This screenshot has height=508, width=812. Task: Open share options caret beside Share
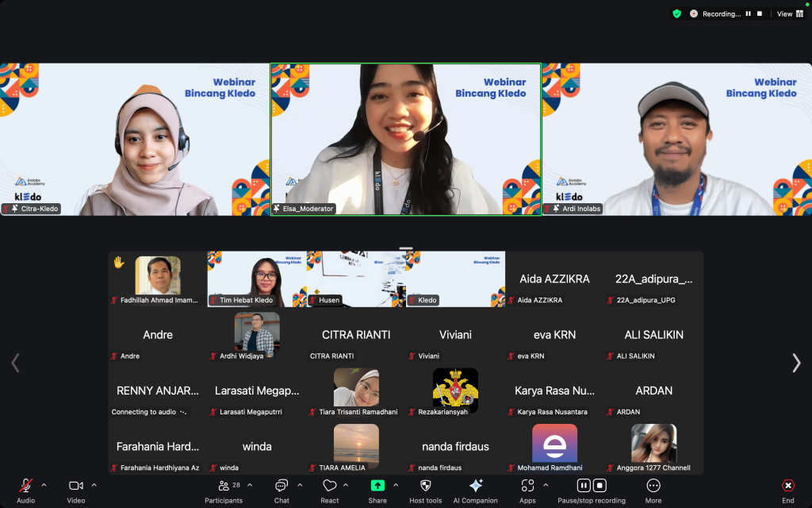[x=396, y=485]
